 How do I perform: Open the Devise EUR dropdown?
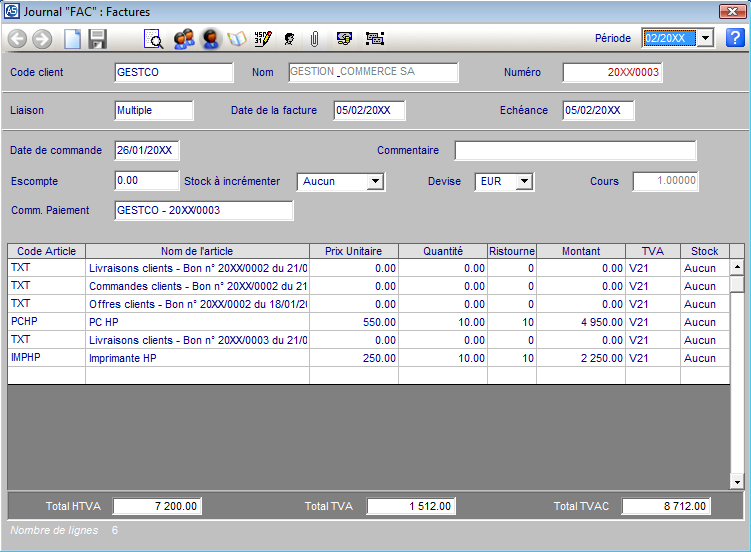click(524, 182)
